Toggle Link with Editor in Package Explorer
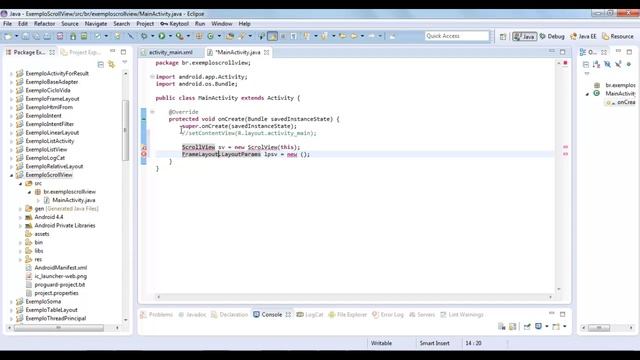Viewport: 640px width, 360px height. [111, 64]
